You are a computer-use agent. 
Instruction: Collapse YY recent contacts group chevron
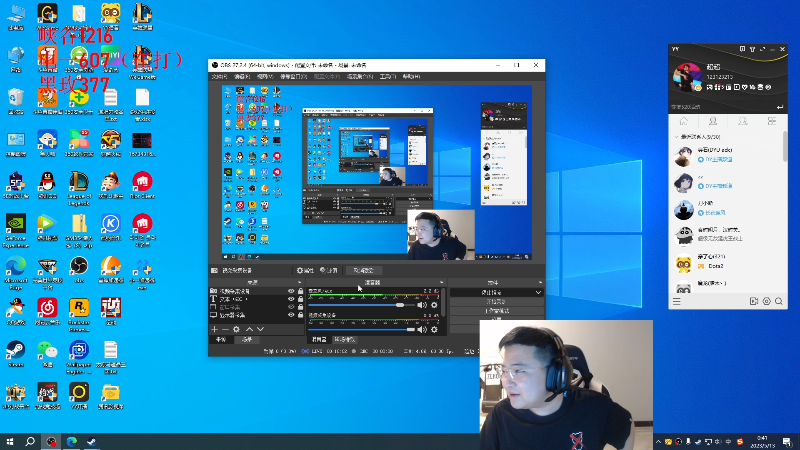[x=677, y=137]
